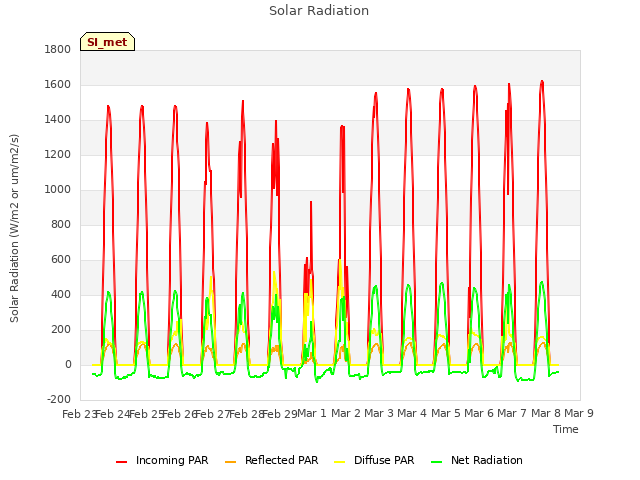Click the 400 y-axis tick label

coord(61,295)
